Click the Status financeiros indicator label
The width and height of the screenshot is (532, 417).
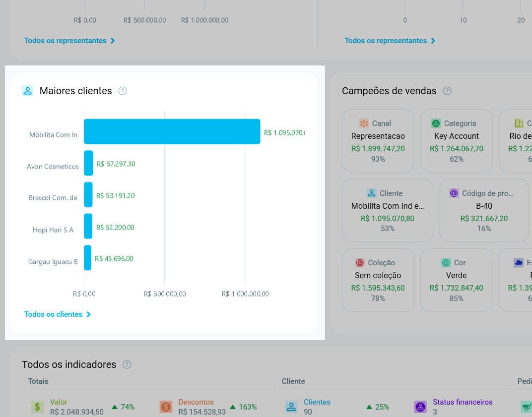pyautogui.click(x=463, y=402)
